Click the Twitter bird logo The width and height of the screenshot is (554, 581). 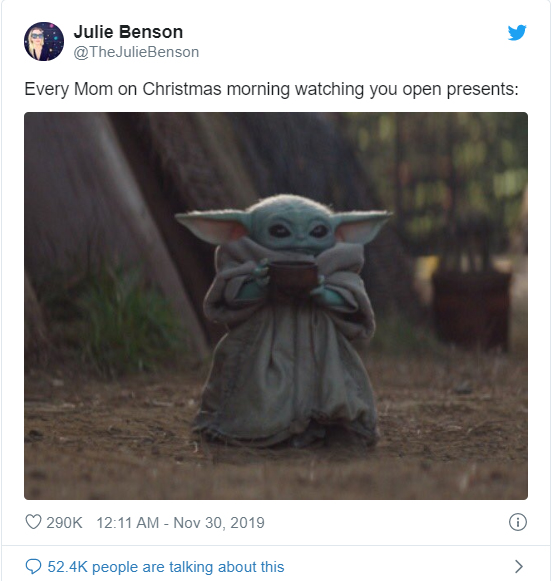point(517,33)
